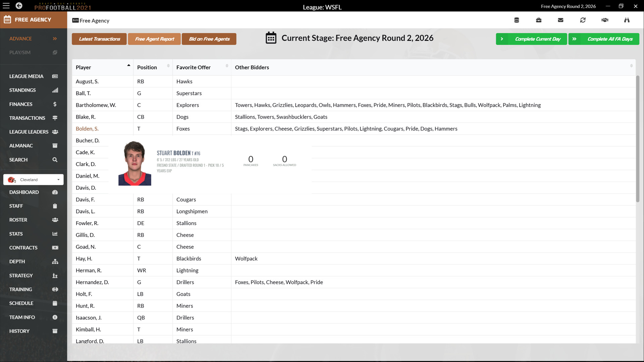Open the briefcase jobs icon
The width and height of the screenshot is (644, 362).
(539, 20)
